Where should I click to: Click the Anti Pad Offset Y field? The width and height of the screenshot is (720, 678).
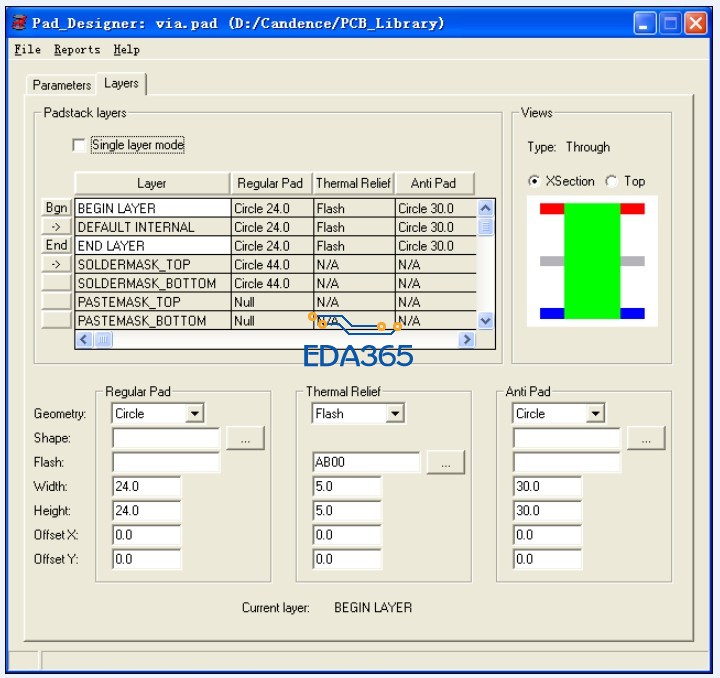point(547,560)
